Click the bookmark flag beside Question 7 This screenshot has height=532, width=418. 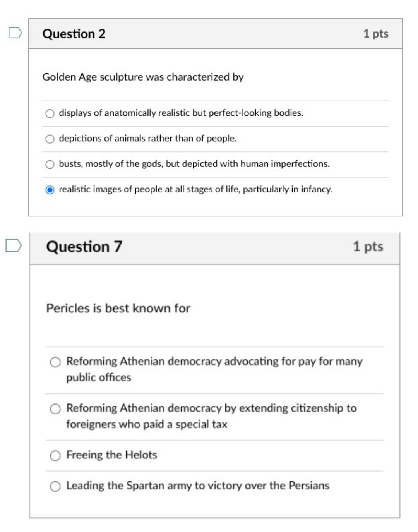14,245
